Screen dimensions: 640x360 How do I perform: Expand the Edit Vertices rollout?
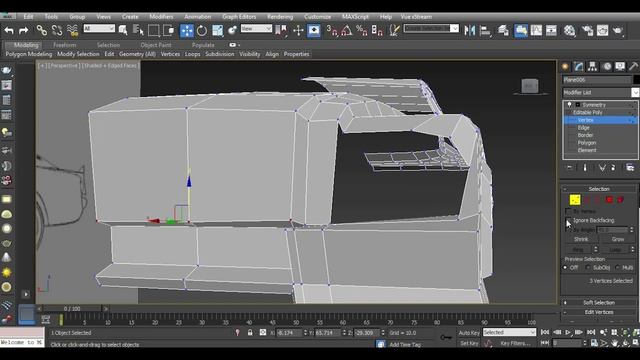pyautogui.click(x=598, y=312)
